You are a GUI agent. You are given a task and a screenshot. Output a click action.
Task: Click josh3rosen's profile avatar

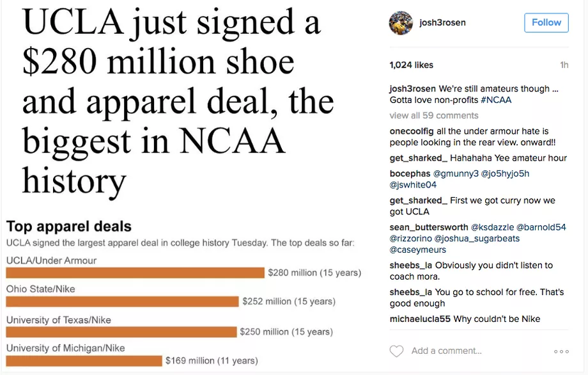401,22
